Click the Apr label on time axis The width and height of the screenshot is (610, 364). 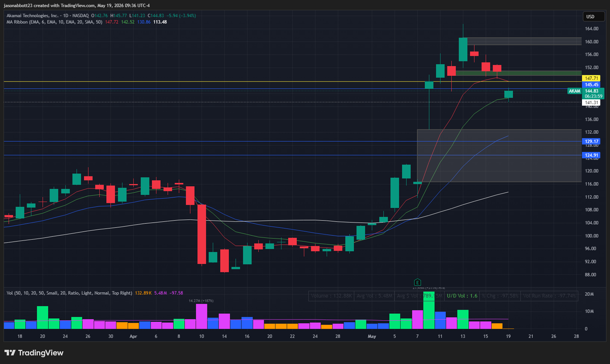click(133, 336)
